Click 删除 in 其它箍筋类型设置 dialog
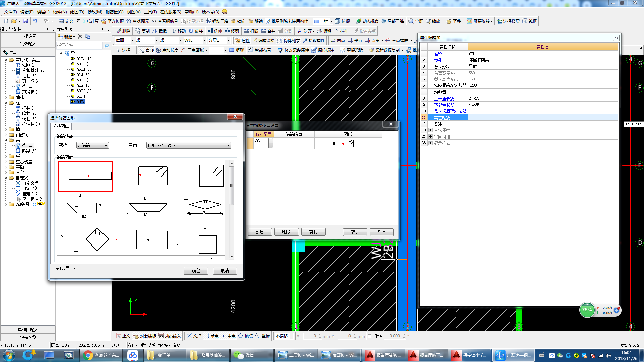Viewport: 644px width, 362px height. tap(286, 232)
